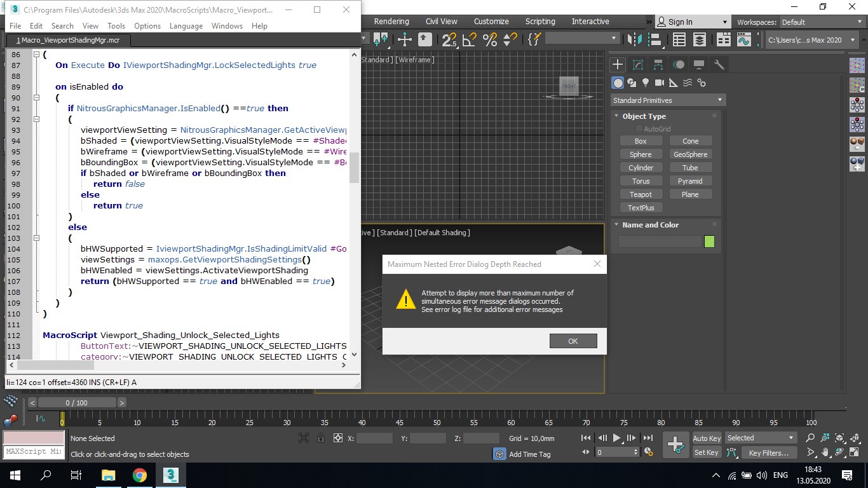Open the Sign In dropdown
This screenshot has width=868, height=488.
tap(693, 22)
